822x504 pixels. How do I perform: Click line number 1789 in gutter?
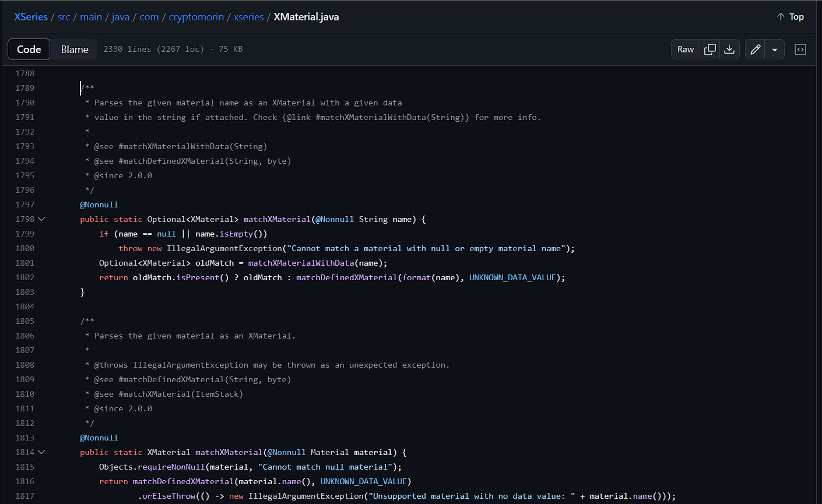point(24,88)
